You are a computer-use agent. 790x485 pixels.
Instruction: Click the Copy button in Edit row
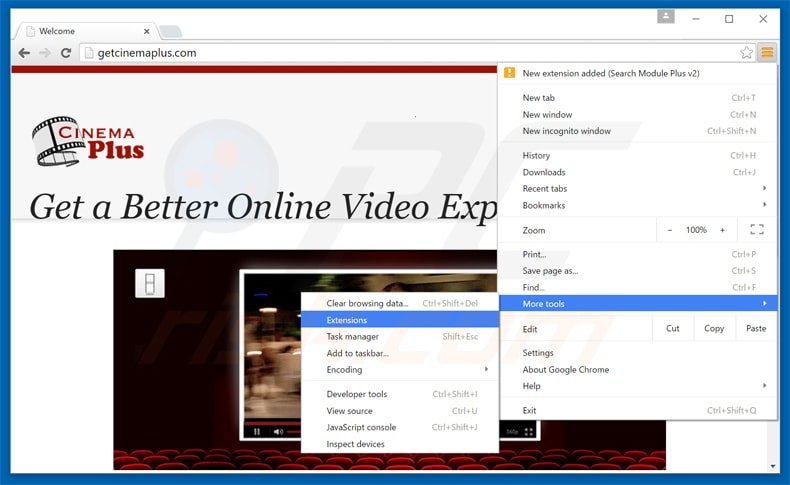(714, 328)
